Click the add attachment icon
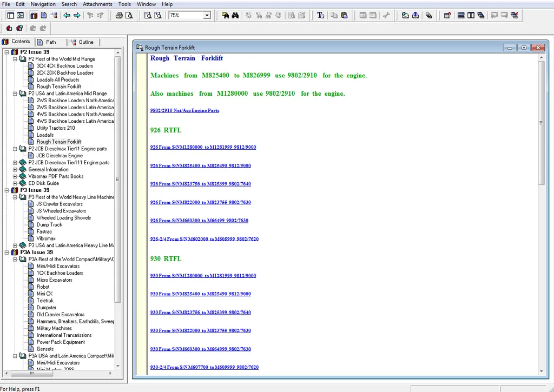Viewport: 554px width, 392px height. click(x=405, y=15)
